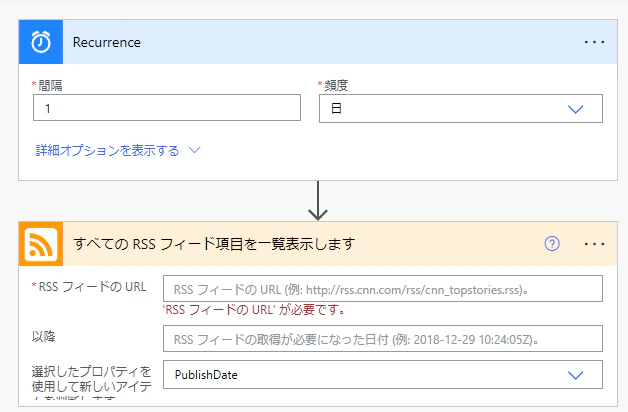Open help for the RSS feed action
The height and width of the screenshot is (412, 628).
[552, 243]
